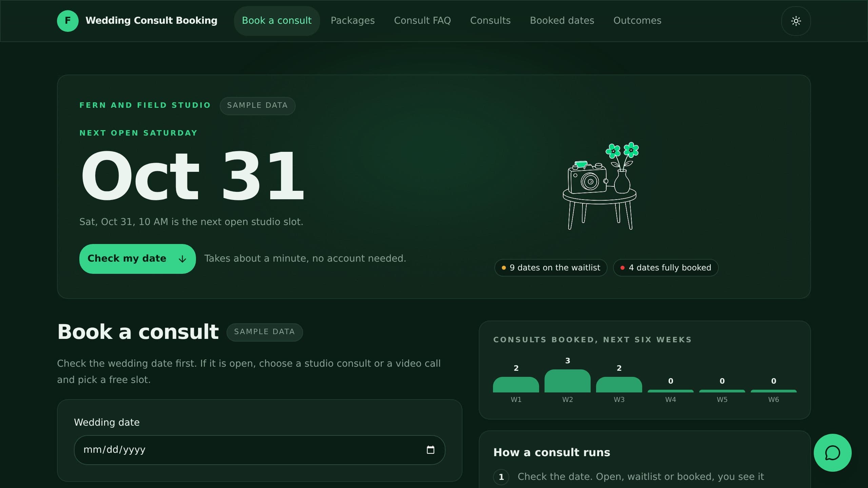Click the 'How a consult runs' heading

click(x=552, y=452)
